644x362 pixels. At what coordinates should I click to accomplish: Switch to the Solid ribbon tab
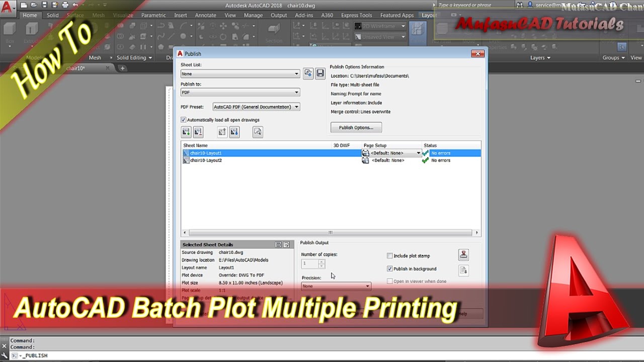pyautogui.click(x=52, y=15)
